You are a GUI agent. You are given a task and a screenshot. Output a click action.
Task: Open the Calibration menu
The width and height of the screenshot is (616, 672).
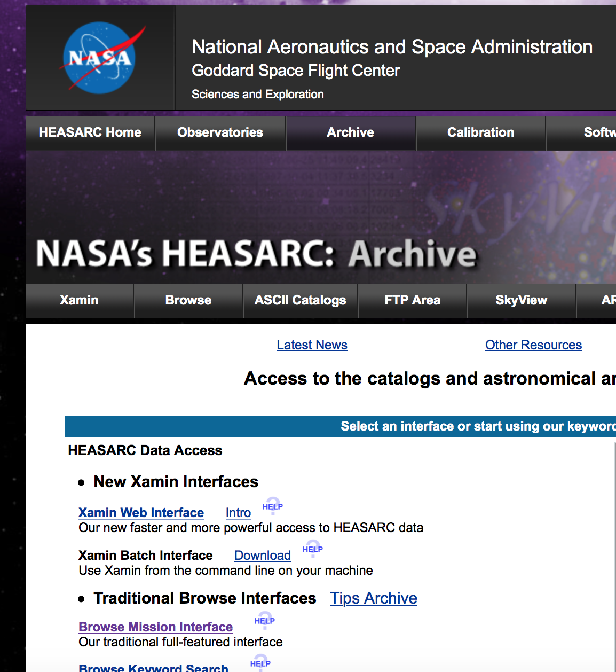pos(480,132)
